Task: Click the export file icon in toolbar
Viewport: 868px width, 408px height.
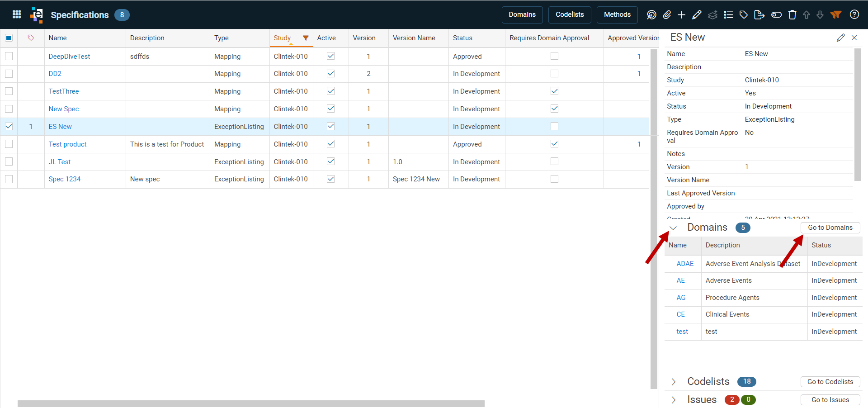Action: click(759, 15)
